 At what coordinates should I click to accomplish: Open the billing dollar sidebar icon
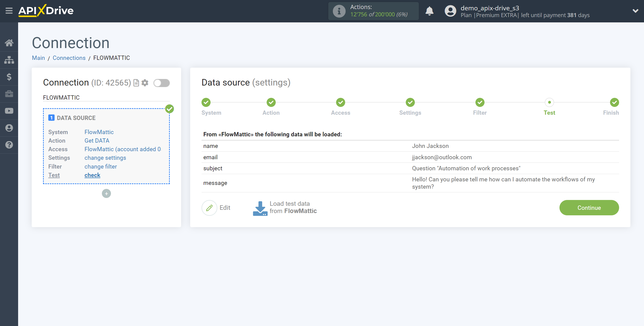pos(9,77)
